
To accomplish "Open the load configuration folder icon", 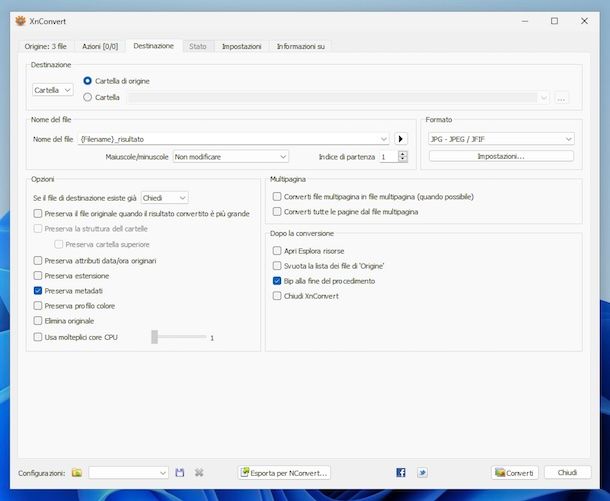I will coord(77,473).
